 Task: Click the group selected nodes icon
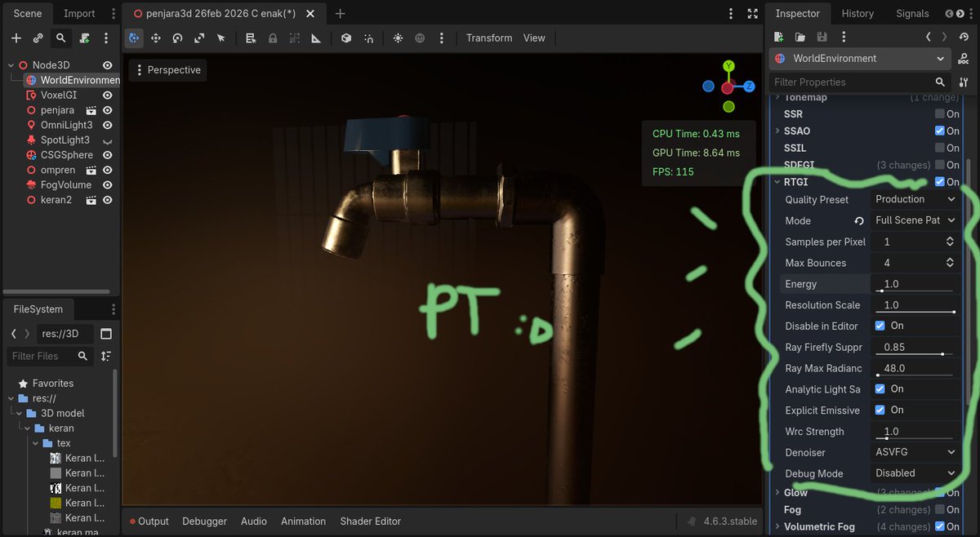coord(294,38)
